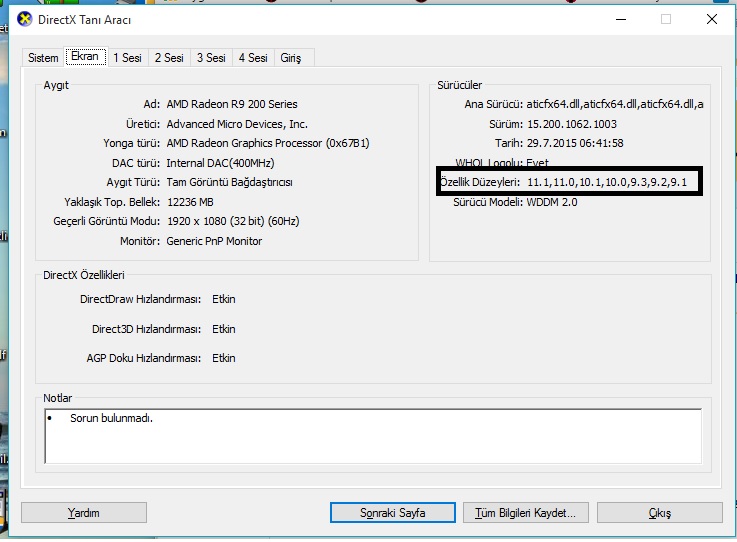Switch to the 4 Sesi tab
Image resolution: width=737 pixels, height=542 pixels.
(x=253, y=58)
